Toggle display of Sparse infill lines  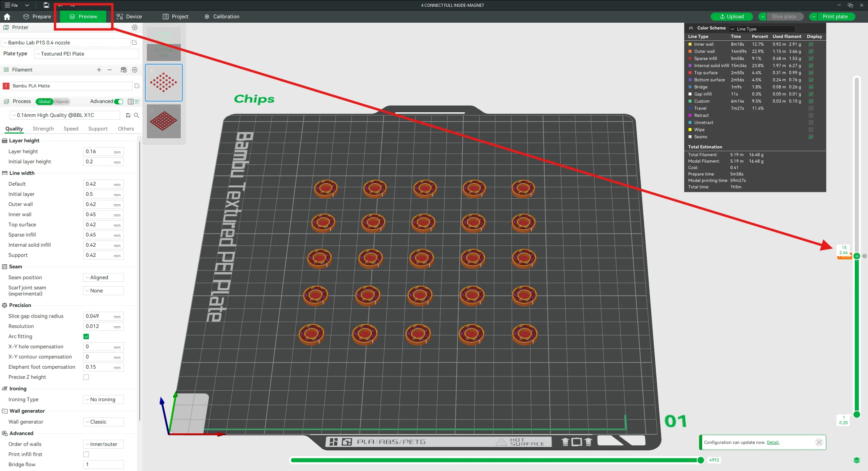click(811, 59)
